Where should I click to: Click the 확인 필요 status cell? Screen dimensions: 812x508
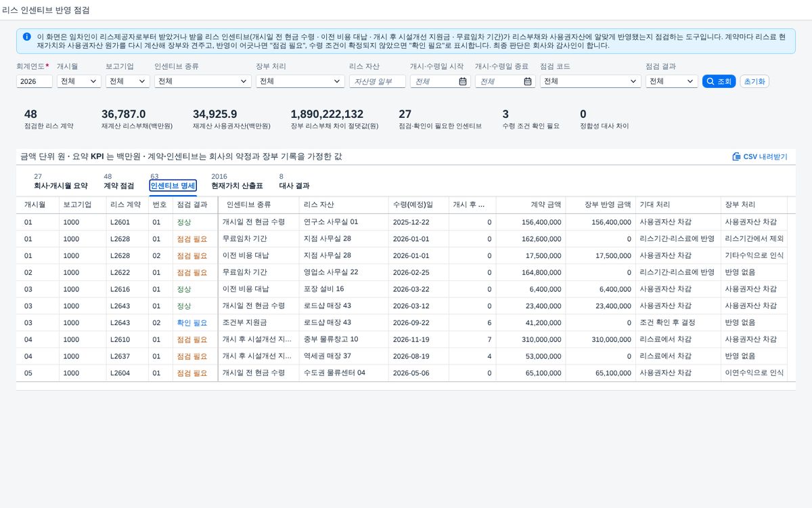click(x=195, y=322)
